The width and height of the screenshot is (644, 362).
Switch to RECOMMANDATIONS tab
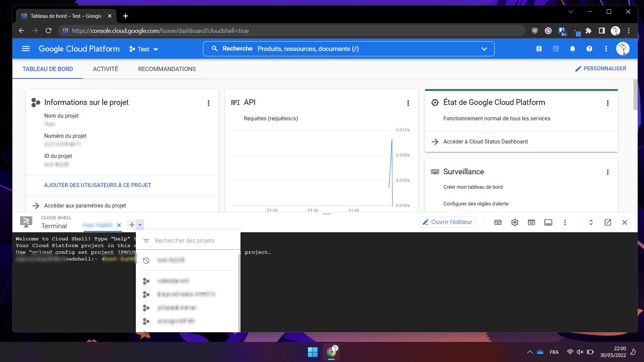click(167, 69)
